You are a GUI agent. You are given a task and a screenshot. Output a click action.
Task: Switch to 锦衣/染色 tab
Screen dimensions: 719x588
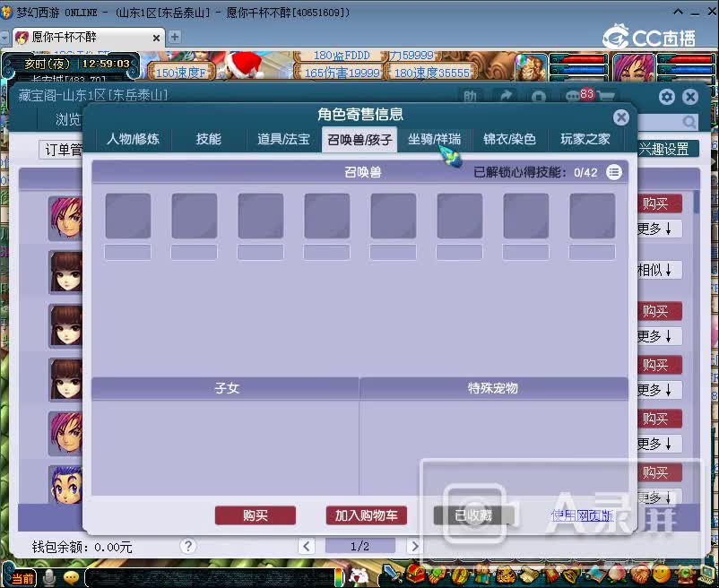509,139
